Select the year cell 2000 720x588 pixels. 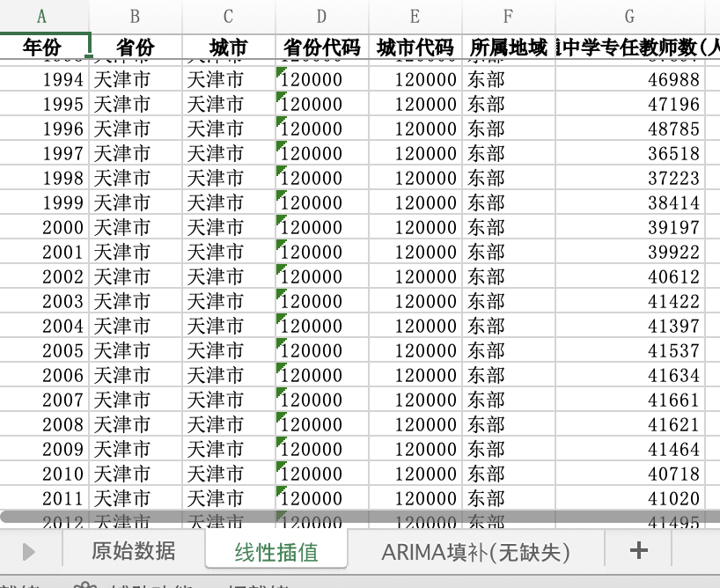coord(44,227)
